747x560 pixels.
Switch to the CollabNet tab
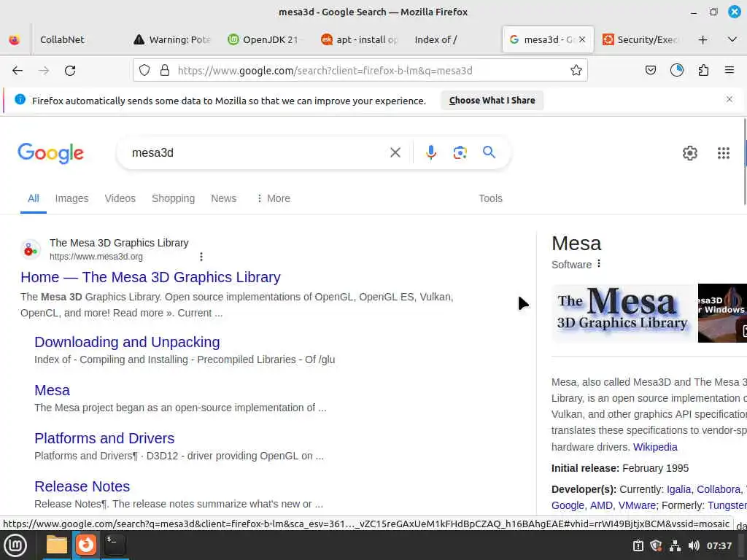tap(62, 39)
